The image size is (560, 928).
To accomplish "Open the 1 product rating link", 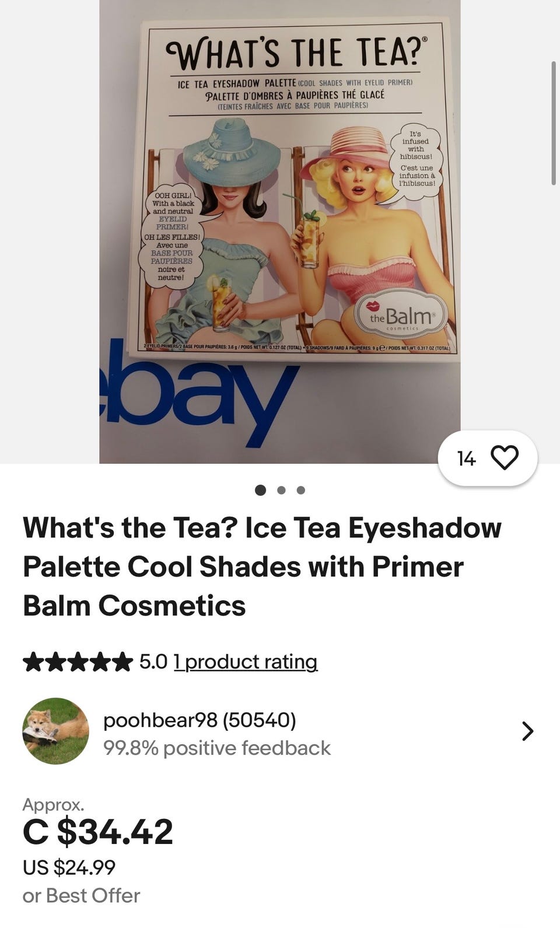I will [x=246, y=661].
